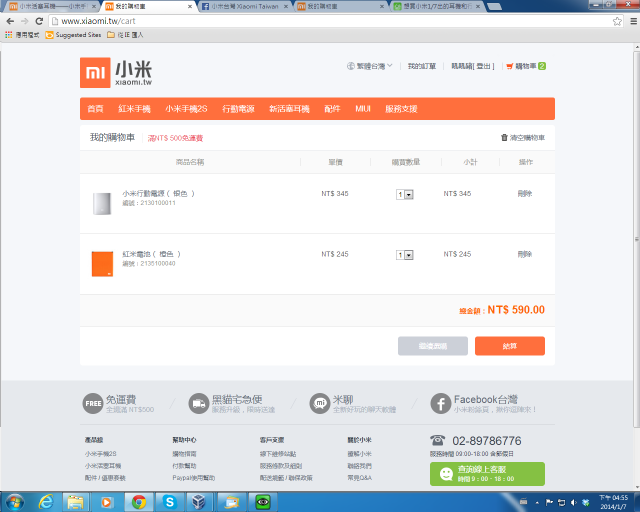Screen dimensions: 640x512
Task: Click the 米聊 chat bubble icon
Action: (x=320, y=403)
